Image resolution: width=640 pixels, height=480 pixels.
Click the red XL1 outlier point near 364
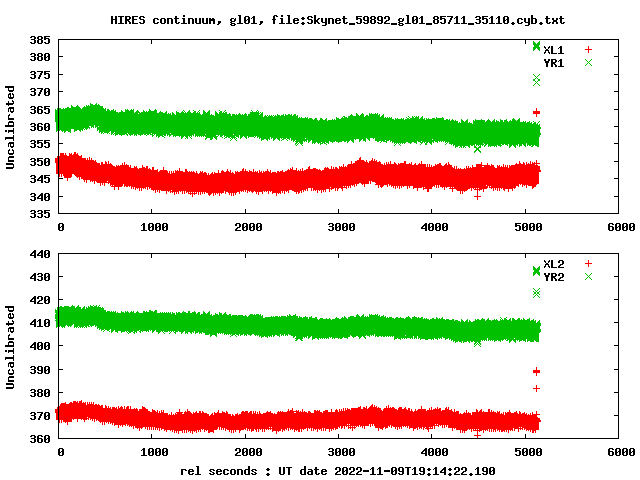click(x=536, y=112)
